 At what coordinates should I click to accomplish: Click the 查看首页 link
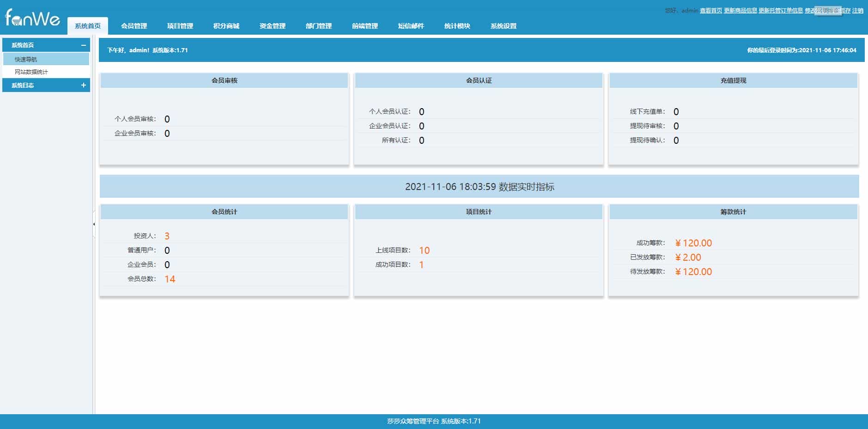click(x=711, y=11)
